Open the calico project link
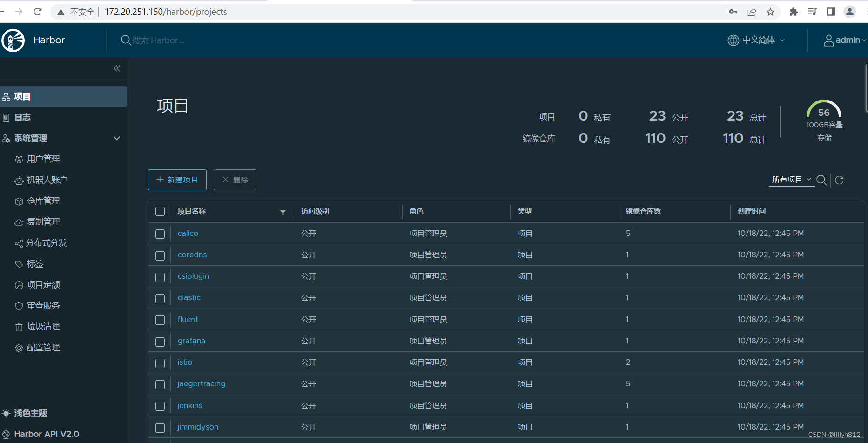Screen dimensions: 868x443 188,233
